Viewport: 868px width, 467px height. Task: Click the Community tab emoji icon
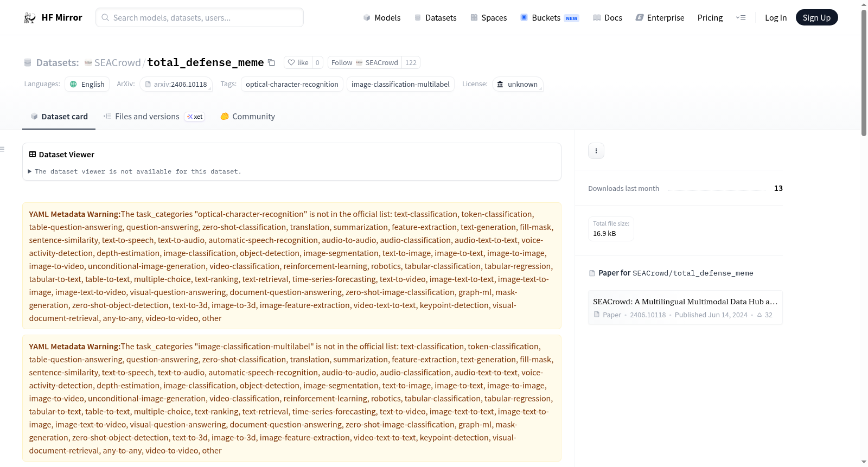(x=225, y=116)
